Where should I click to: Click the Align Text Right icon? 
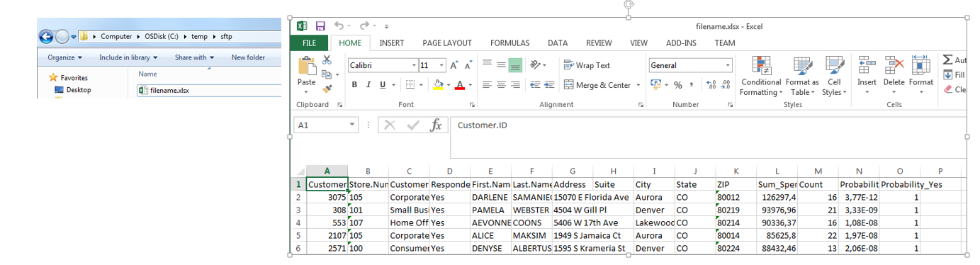515,85
